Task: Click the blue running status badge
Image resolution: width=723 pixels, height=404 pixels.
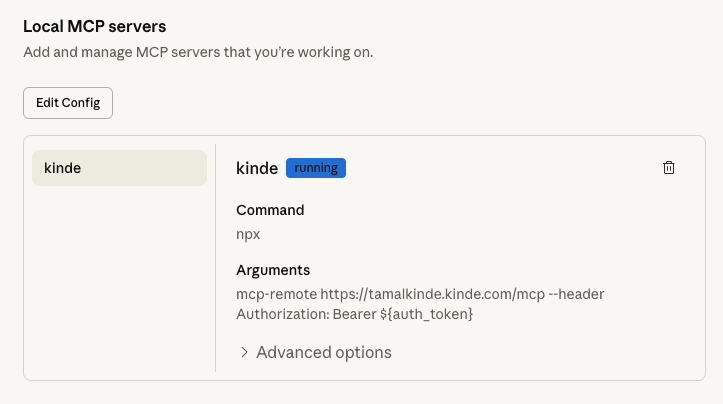Action: tap(316, 168)
